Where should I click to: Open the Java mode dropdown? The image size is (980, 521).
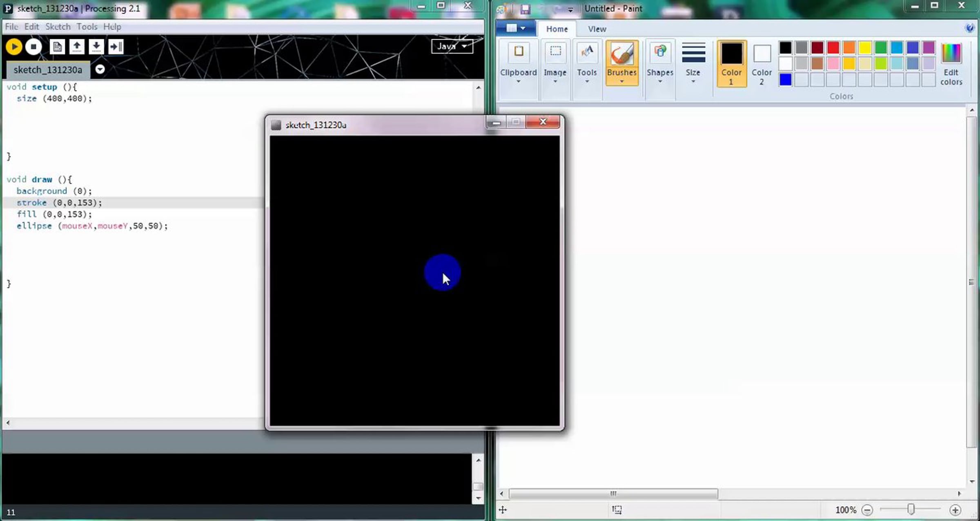tap(452, 46)
